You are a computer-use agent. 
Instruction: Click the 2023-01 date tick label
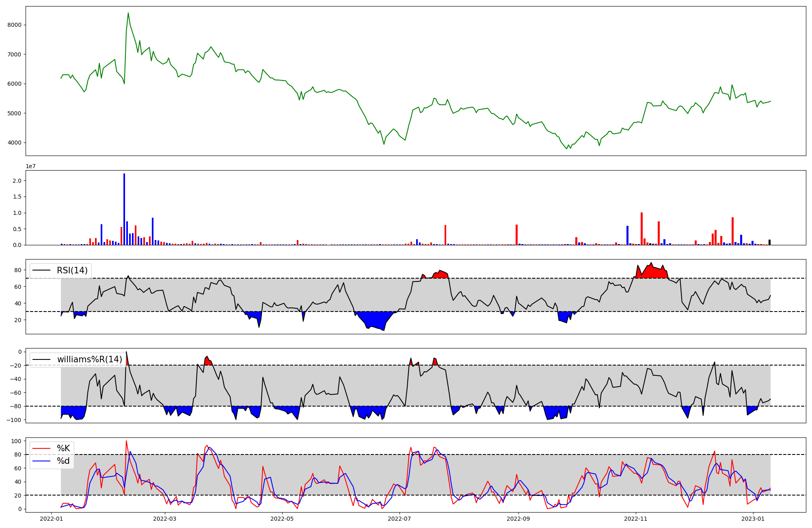click(x=753, y=519)
